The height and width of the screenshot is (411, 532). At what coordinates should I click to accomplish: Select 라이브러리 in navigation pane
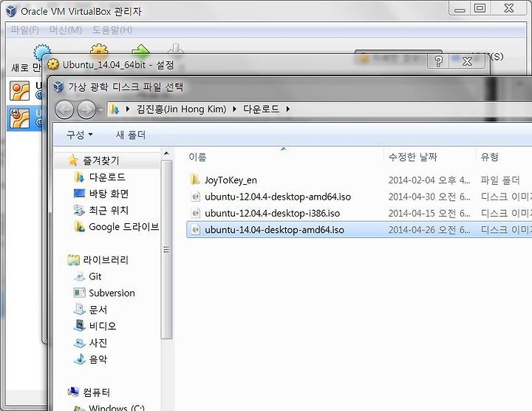pos(106,260)
